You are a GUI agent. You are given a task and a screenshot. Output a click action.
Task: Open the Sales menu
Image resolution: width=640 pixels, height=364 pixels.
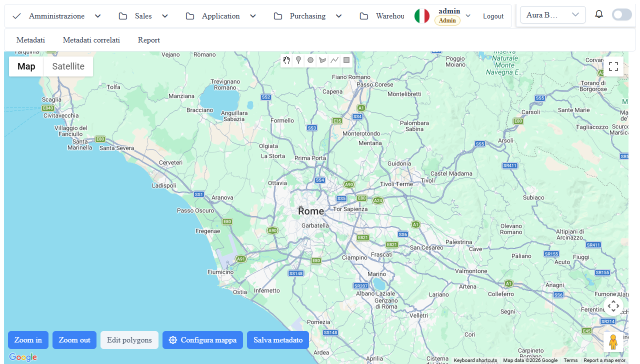(143, 16)
